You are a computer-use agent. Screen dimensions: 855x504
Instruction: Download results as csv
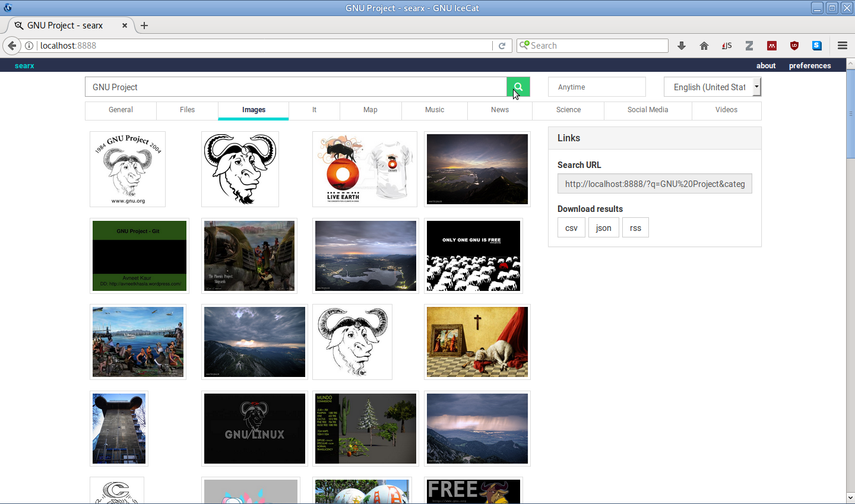pyautogui.click(x=571, y=228)
